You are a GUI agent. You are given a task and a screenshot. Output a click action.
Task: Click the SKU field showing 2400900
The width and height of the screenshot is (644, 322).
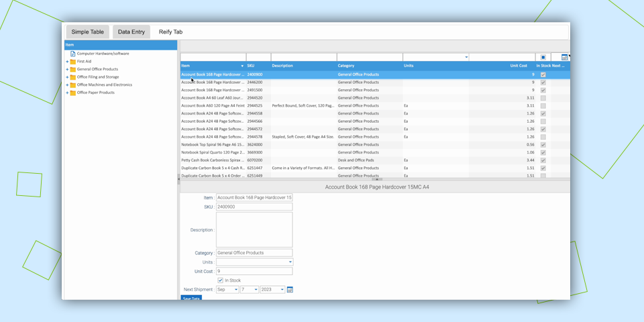pos(254,207)
